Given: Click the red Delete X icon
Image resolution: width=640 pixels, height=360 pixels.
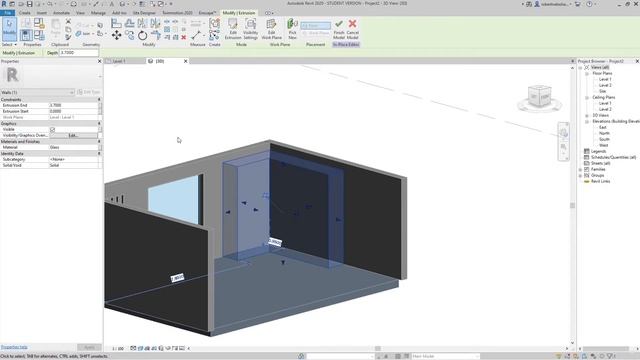Looking at the screenshot, I should [184, 37].
